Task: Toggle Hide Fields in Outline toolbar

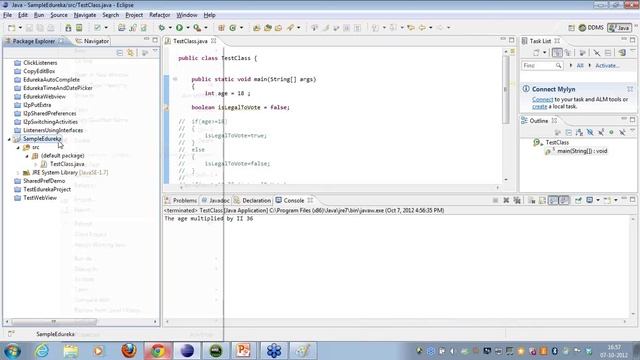Action: click(590, 132)
